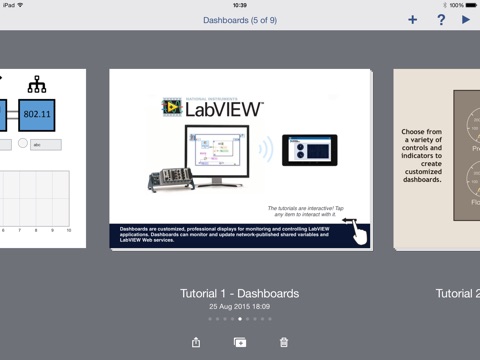Tap the last page indicator dot
The width and height of the screenshot is (480, 360).
pos(270,319)
